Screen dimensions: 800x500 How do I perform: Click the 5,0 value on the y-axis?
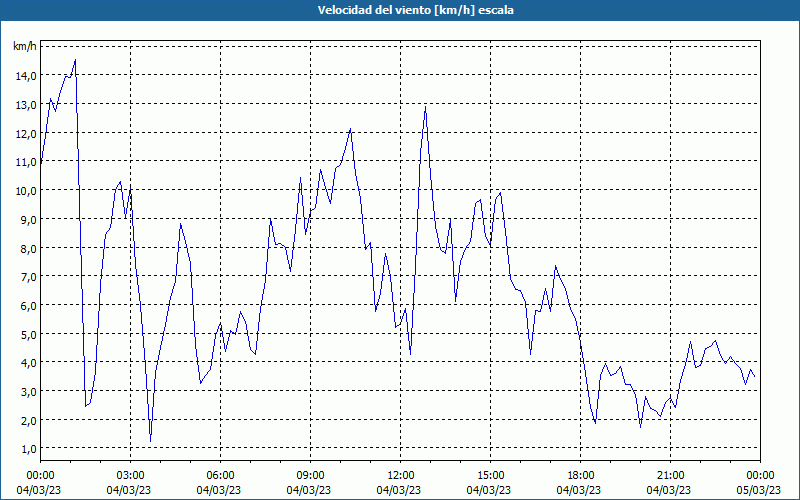tap(28, 334)
